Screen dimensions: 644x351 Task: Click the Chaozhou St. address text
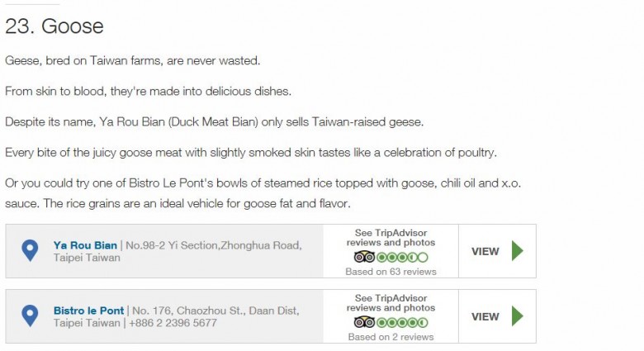tap(176, 316)
